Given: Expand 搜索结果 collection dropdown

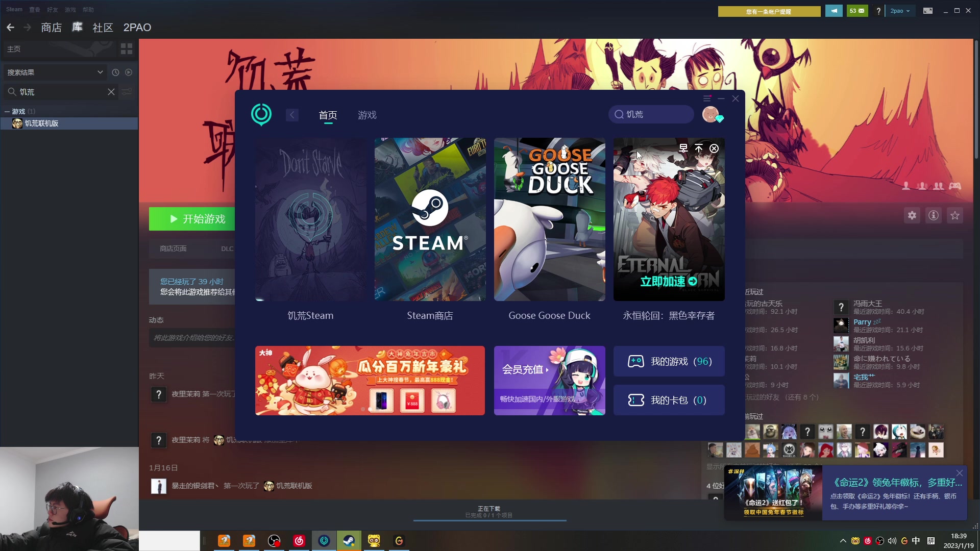Looking at the screenshot, I should pos(100,72).
